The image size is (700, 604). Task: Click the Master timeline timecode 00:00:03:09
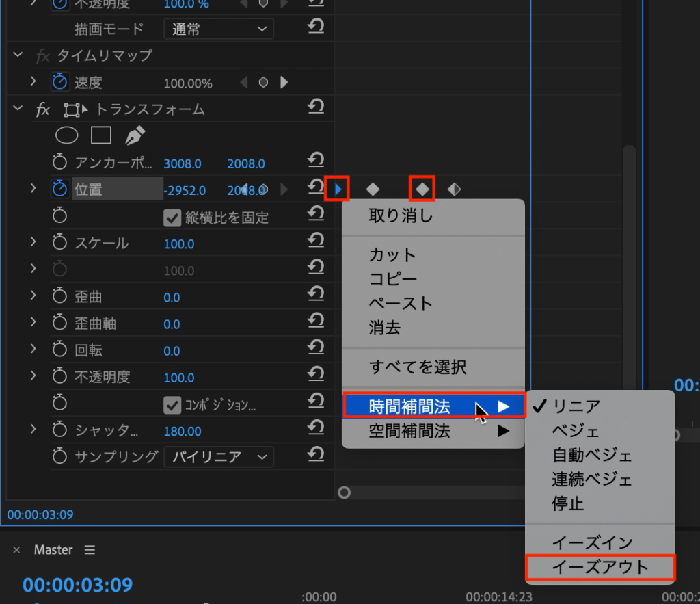(x=78, y=585)
